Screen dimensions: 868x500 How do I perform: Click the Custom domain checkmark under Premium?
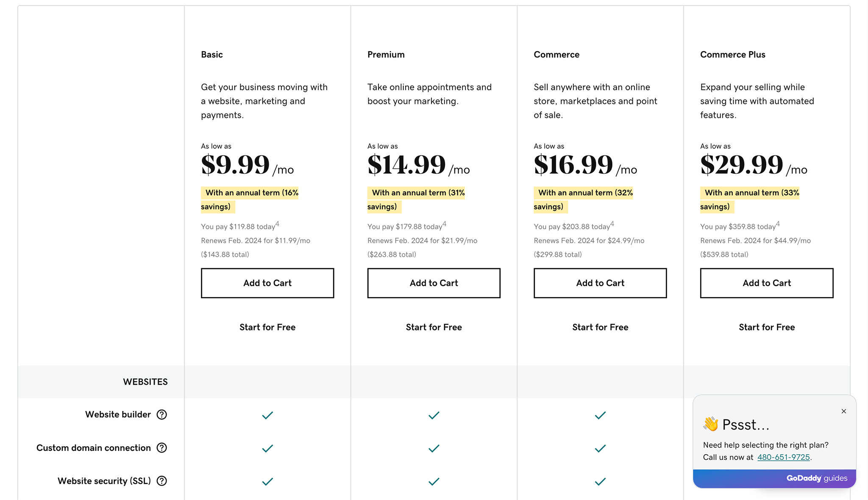pos(434,448)
